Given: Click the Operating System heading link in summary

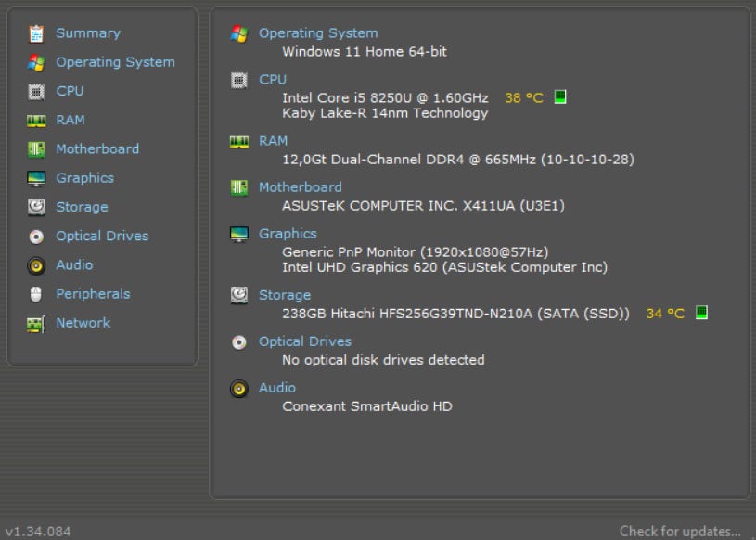Looking at the screenshot, I should coord(318,33).
